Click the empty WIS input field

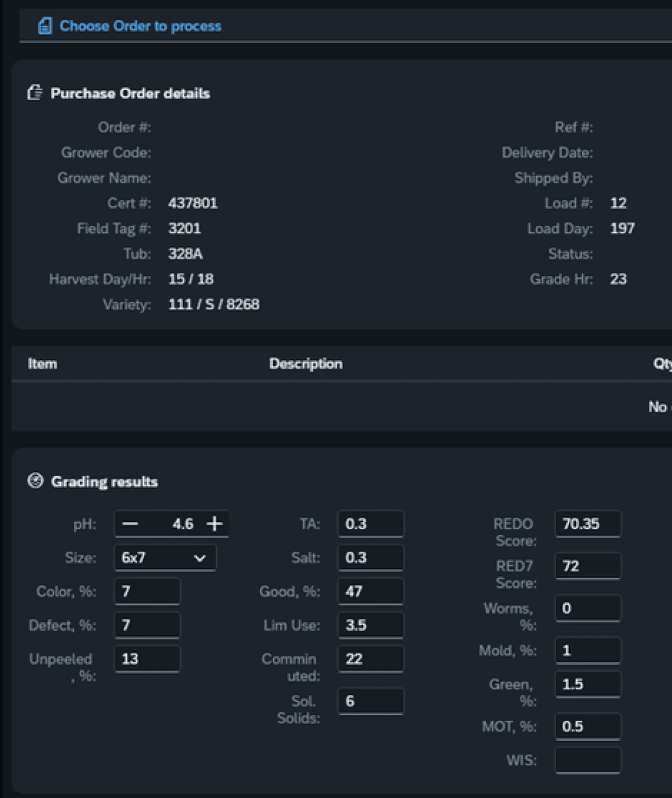point(588,760)
